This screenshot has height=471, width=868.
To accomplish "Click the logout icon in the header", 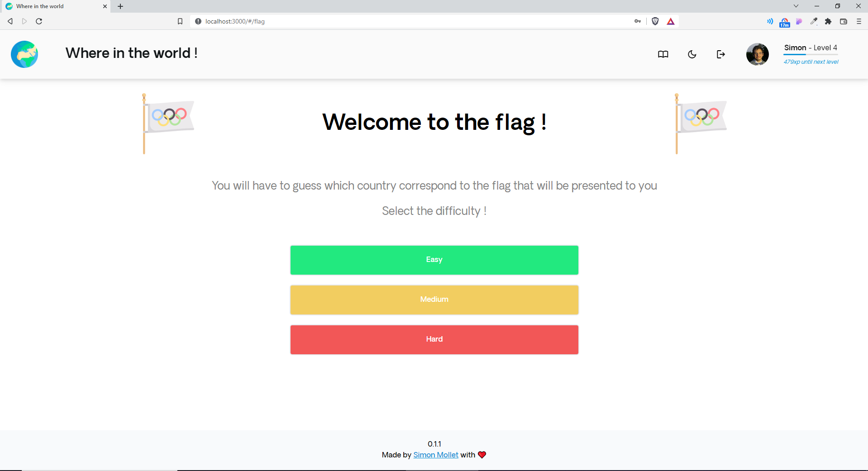I will (x=720, y=54).
